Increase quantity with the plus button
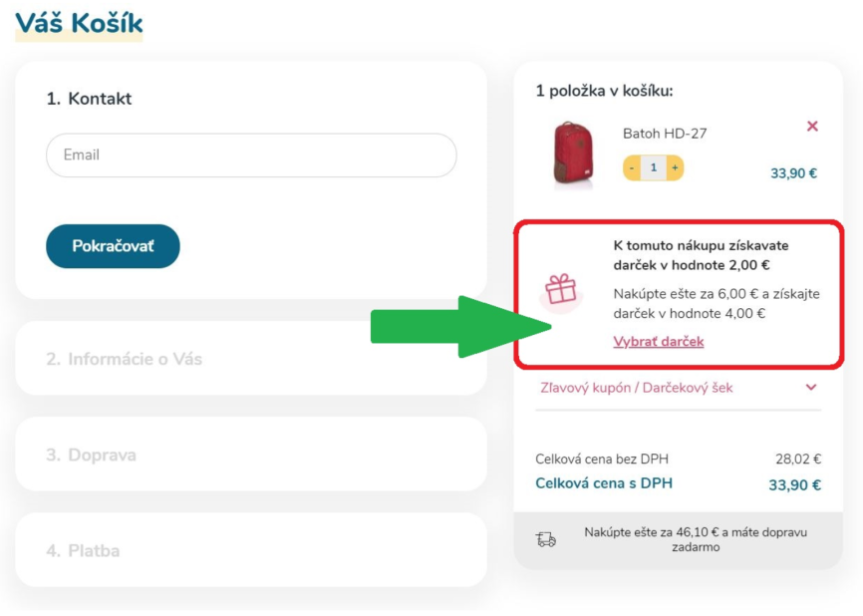The image size is (863, 616). click(675, 167)
